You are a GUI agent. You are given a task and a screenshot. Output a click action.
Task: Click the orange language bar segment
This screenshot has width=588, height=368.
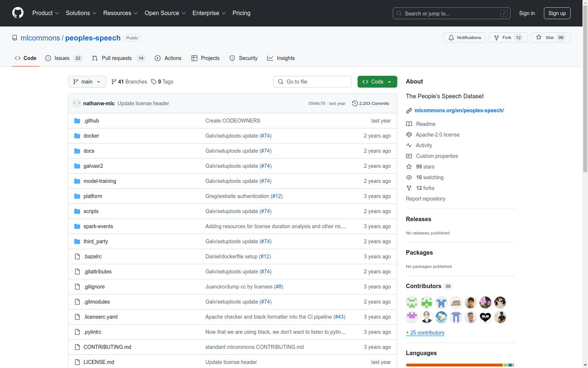454,365
